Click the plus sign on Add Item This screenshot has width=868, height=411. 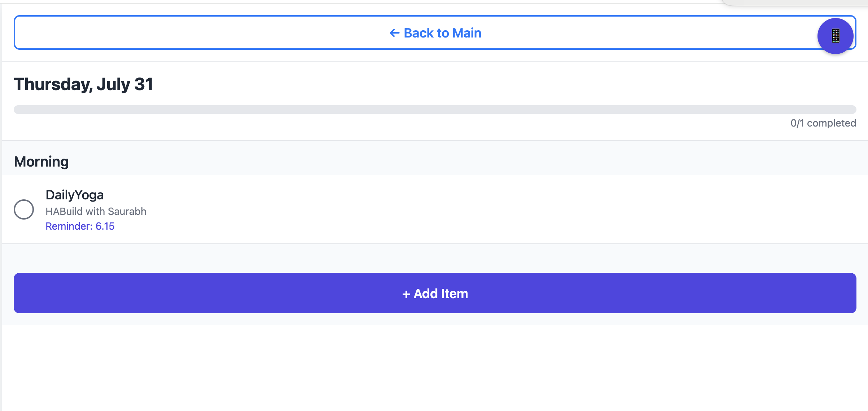point(406,294)
